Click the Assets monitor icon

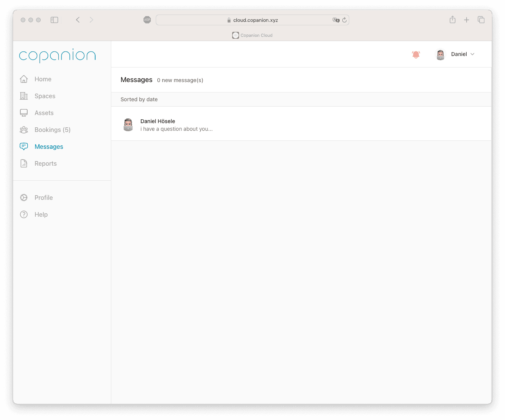coord(24,113)
